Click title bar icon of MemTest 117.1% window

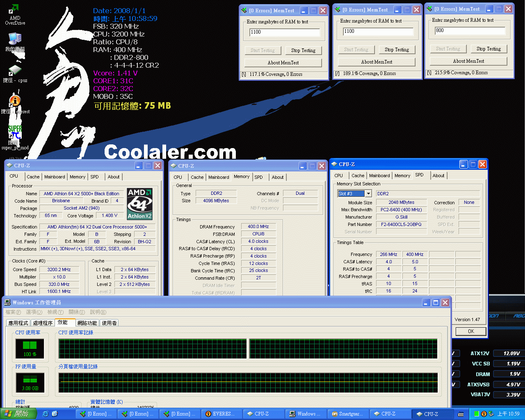coord(244,10)
